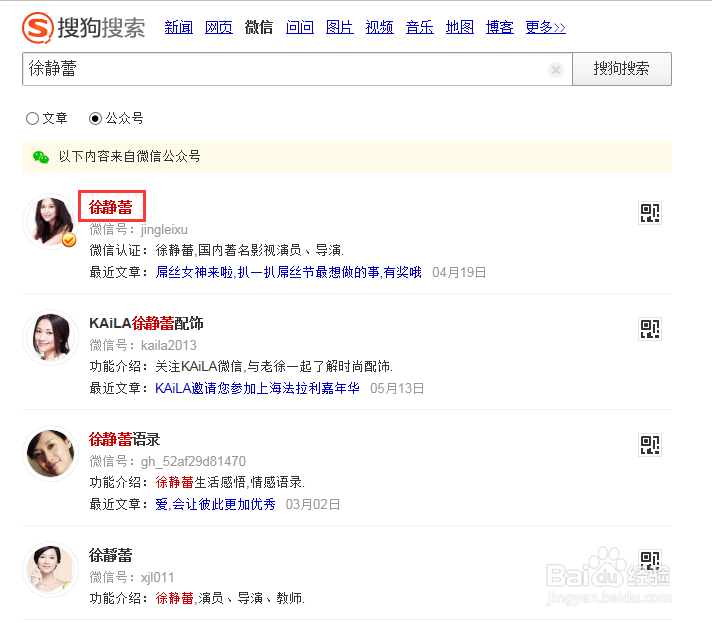Open QR code for kaila2013 account
Image resolution: width=712 pixels, height=623 pixels.
click(650, 329)
